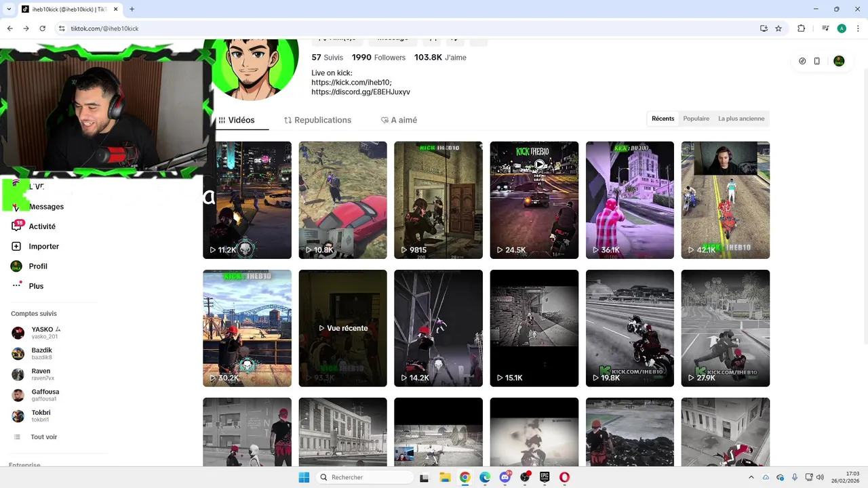Open video with 15.1K views

534,328
